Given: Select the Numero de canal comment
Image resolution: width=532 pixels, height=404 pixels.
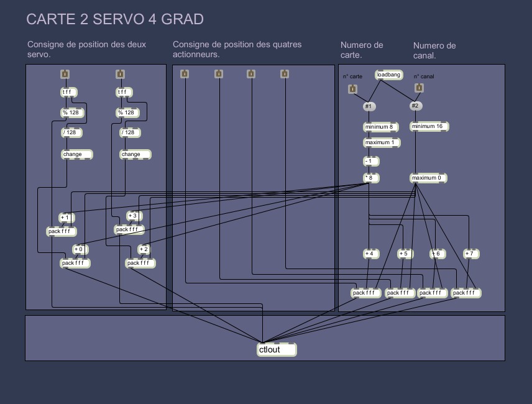Looking at the screenshot, I should (434, 50).
